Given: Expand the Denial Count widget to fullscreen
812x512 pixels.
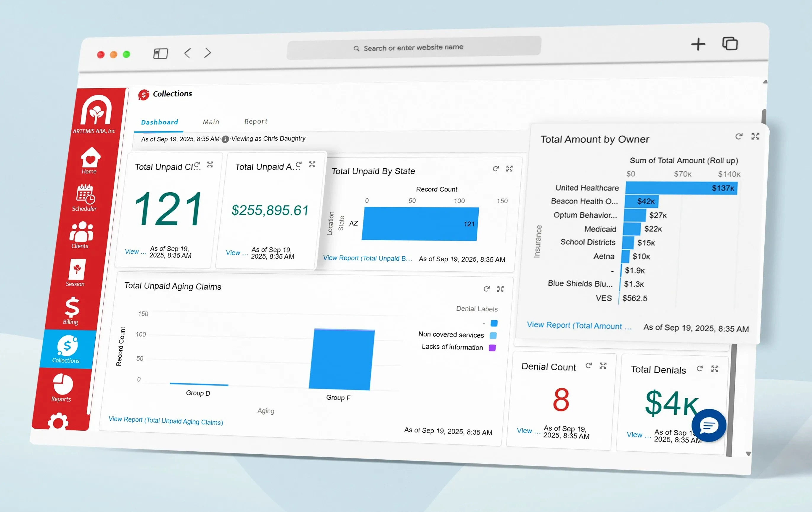Looking at the screenshot, I should (x=603, y=366).
